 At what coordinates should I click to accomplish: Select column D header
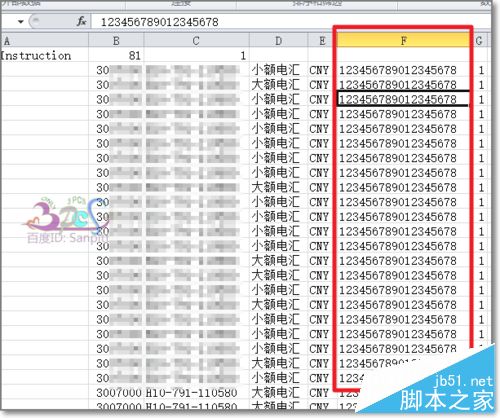278,41
